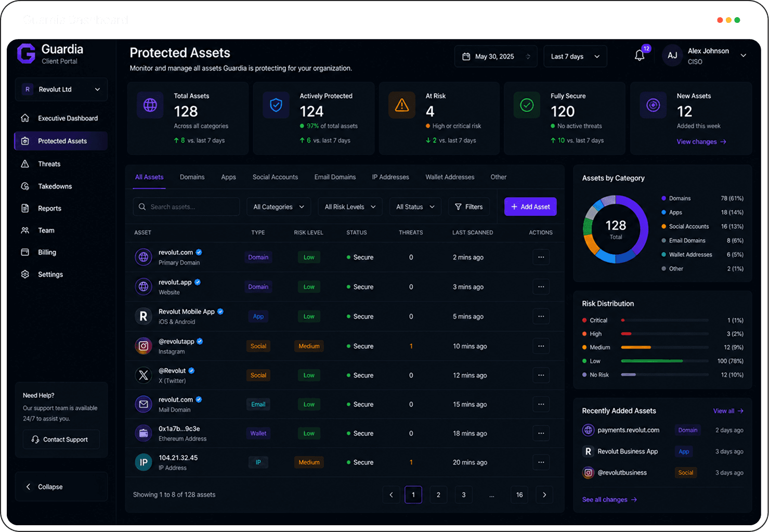Click the @revolutbusiness Instagram icon
This screenshot has height=532, width=769.
[588, 473]
